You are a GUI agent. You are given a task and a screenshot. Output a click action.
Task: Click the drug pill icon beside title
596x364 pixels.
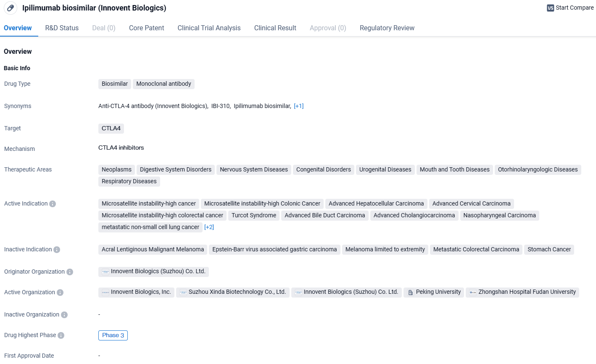11,8
